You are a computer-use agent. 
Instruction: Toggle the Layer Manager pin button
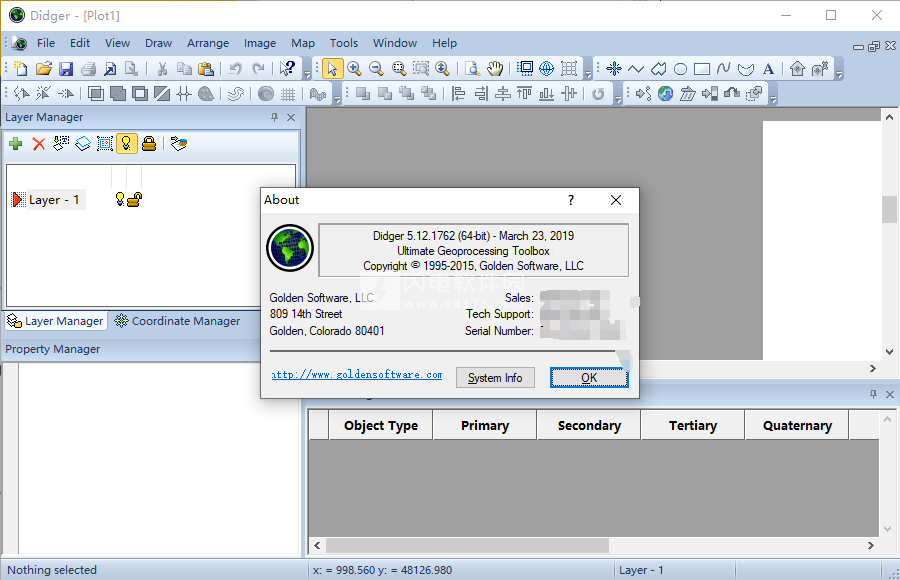tap(274, 118)
